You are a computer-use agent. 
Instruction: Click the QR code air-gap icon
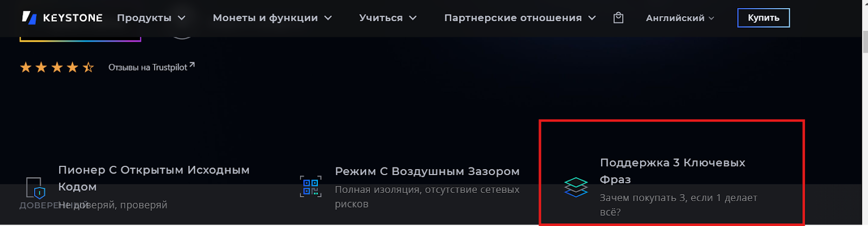[311, 186]
